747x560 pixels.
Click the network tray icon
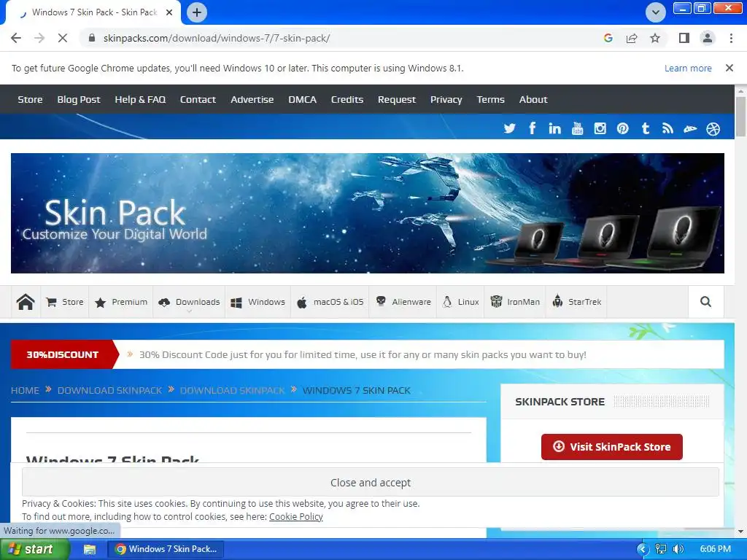[661, 549]
